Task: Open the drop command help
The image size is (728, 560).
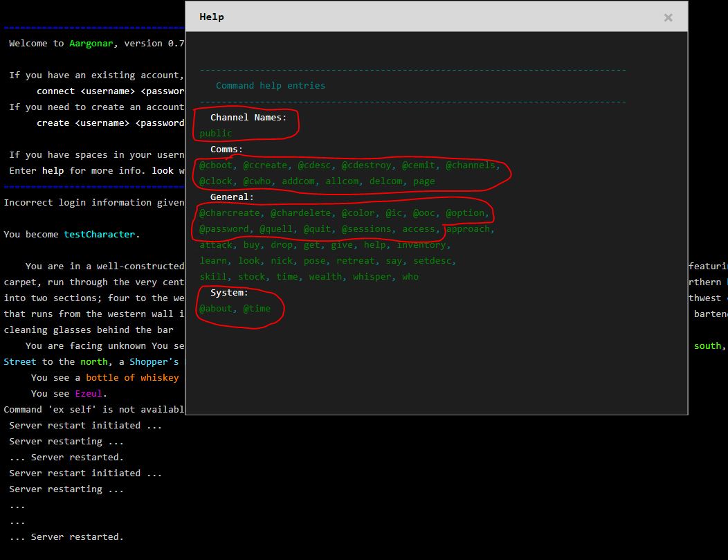Action: pos(282,245)
